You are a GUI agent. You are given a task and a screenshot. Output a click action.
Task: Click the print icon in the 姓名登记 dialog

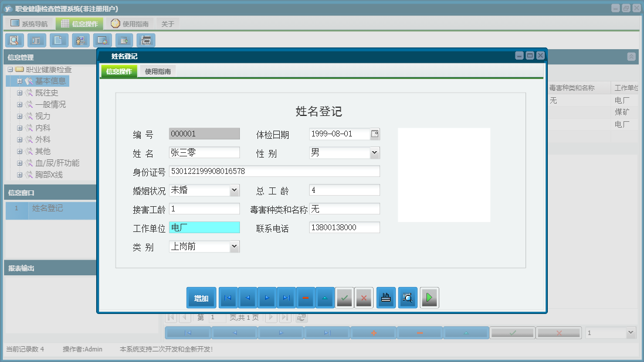(385, 298)
